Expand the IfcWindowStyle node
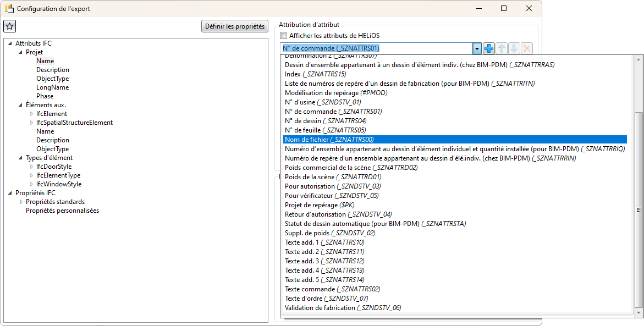Image resolution: width=644 pixels, height=326 pixels. pyautogui.click(x=32, y=184)
